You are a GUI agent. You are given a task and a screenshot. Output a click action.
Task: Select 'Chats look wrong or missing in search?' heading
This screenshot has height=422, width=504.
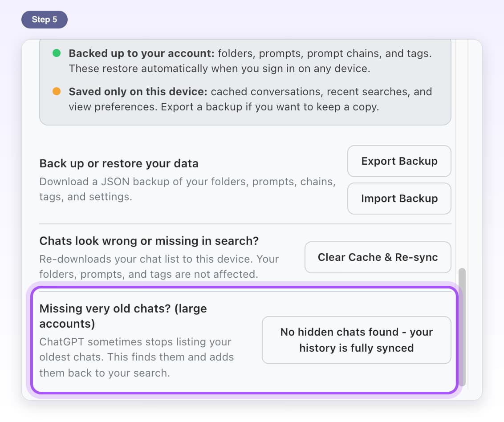149,241
